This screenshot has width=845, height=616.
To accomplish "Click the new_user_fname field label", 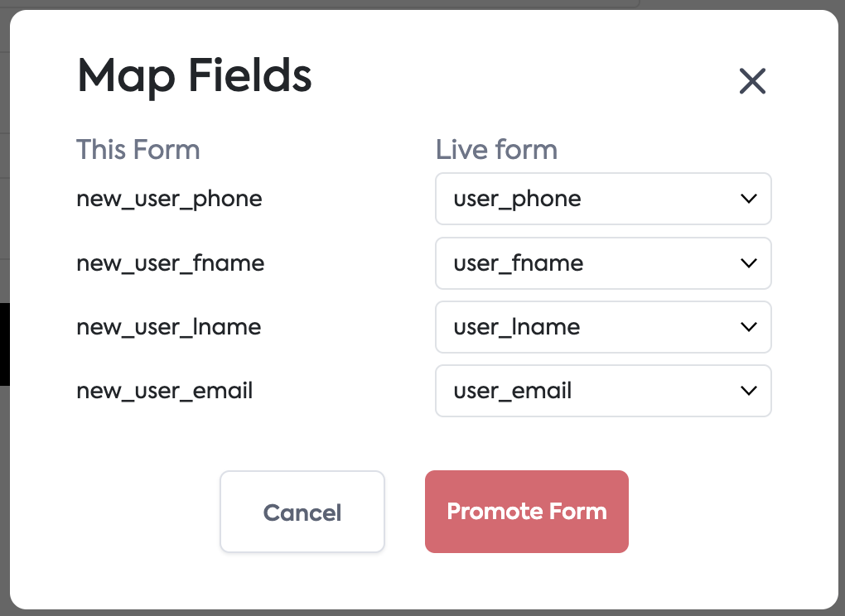I will 171,263.
